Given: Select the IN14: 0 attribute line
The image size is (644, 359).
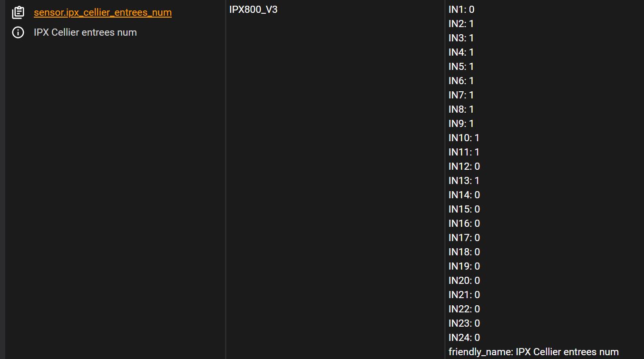Looking at the screenshot, I should pos(464,195).
